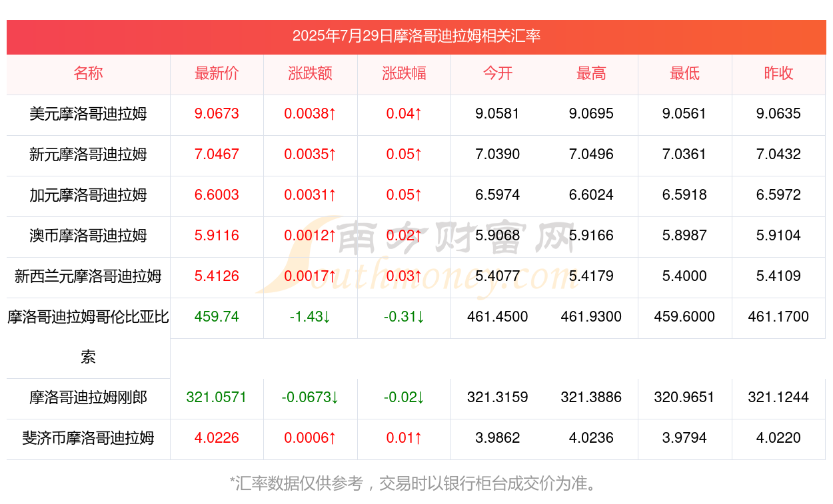Select opening value 9.0581

point(498,114)
